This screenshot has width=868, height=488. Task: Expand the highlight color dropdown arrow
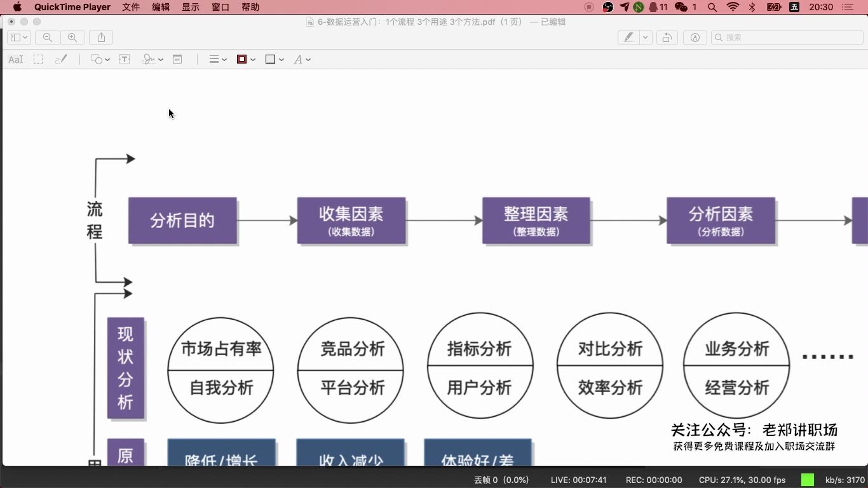pyautogui.click(x=646, y=37)
